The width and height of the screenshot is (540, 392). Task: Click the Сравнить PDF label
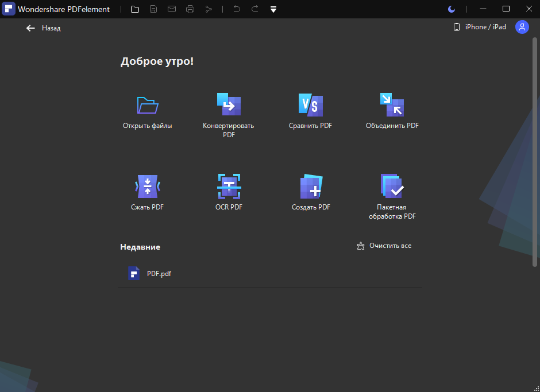pos(311,126)
